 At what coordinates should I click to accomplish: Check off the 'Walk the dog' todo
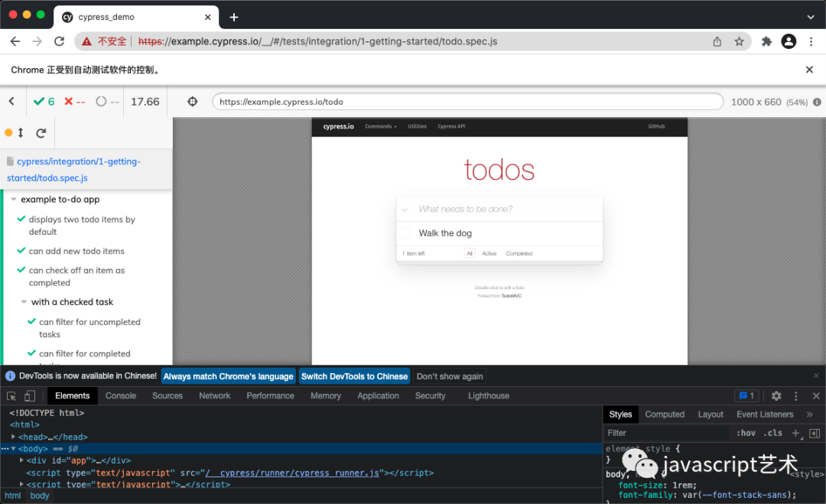point(405,233)
